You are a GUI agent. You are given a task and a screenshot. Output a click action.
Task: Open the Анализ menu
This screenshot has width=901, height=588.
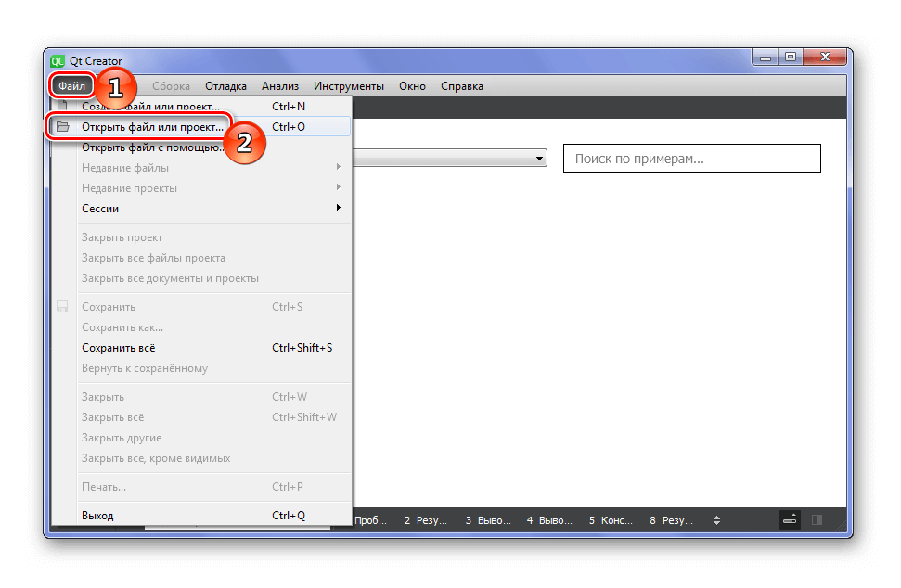[280, 86]
